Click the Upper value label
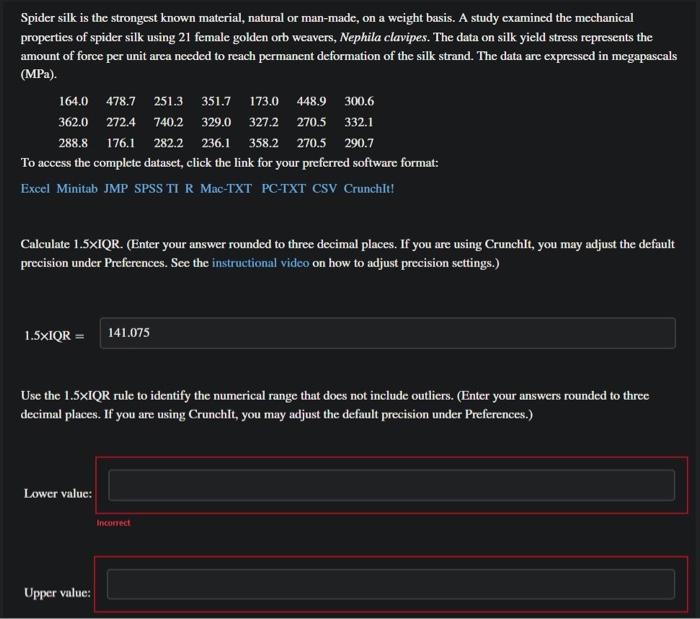The image size is (700, 619). tap(57, 593)
